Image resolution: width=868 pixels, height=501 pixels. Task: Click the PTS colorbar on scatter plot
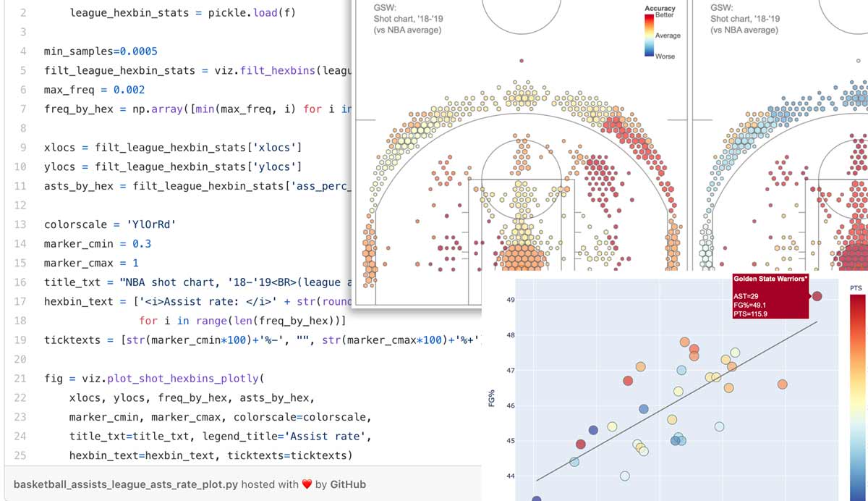[x=859, y=398]
